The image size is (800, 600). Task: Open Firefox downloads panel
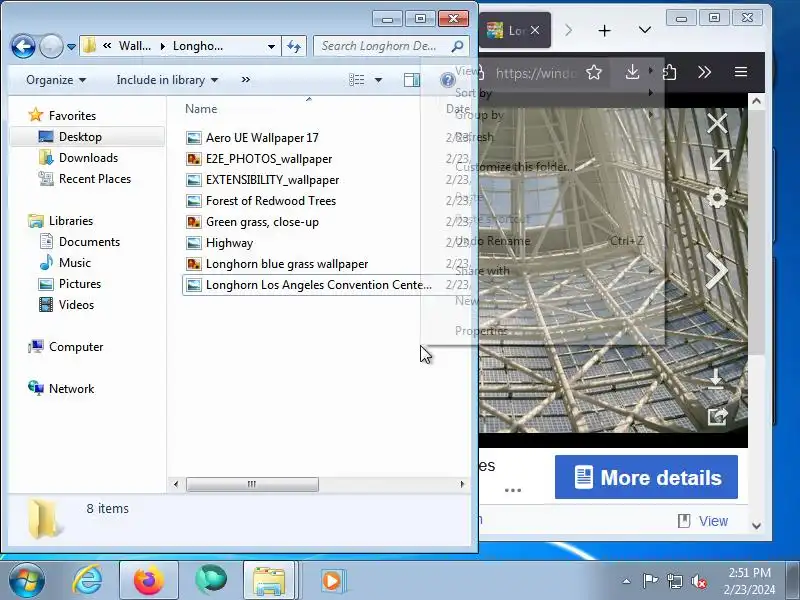(x=632, y=72)
